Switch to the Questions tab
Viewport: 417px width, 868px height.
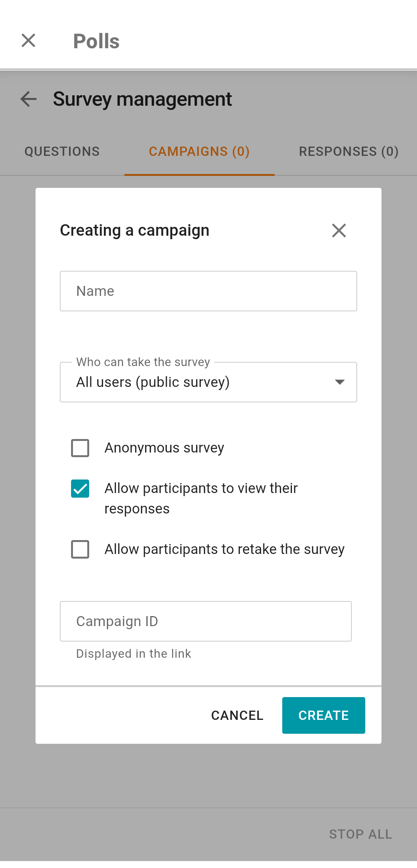click(x=62, y=152)
